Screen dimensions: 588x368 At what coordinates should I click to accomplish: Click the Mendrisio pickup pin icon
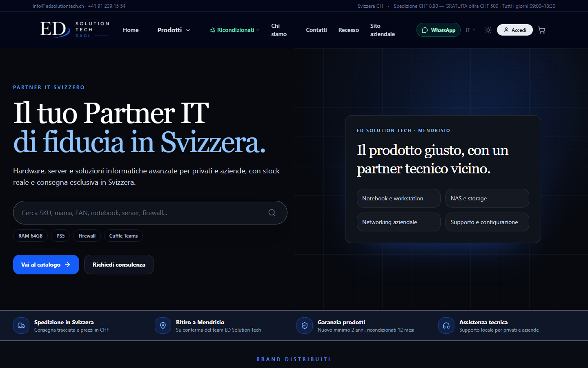coord(163,325)
